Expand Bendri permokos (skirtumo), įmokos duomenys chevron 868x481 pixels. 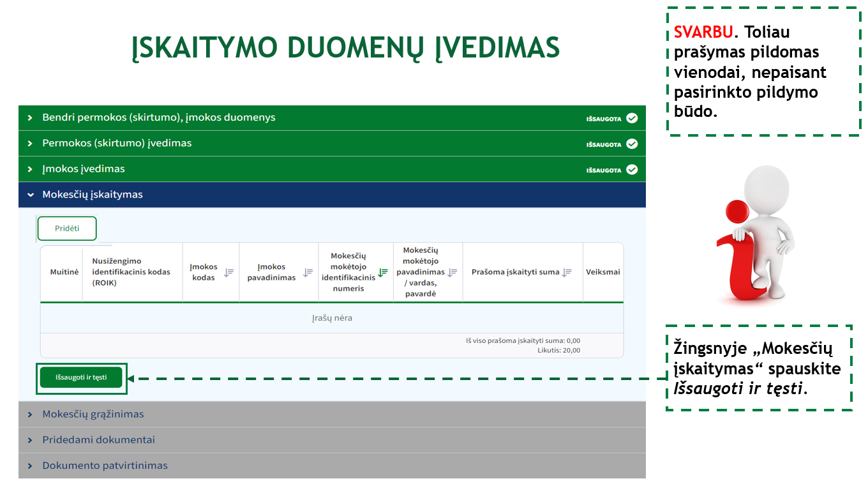coord(30,118)
